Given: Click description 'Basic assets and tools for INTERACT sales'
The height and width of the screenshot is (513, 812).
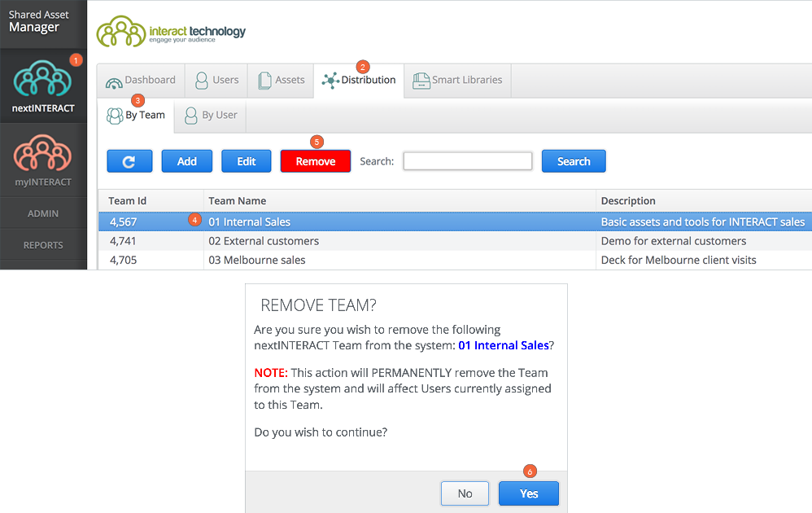Looking at the screenshot, I should (703, 221).
